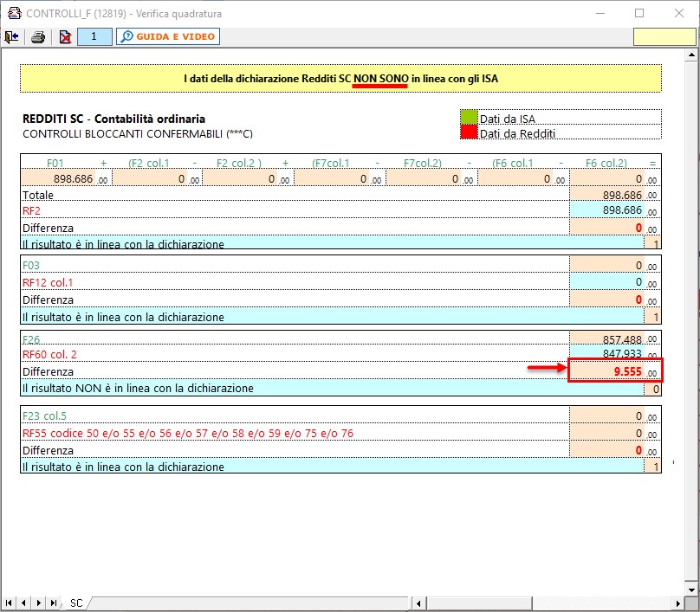This screenshot has width=700, height=612.
Task: Click CONTROLLI BLOCCANTI CONFERMABILI subtitle
Action: point(138,134)
